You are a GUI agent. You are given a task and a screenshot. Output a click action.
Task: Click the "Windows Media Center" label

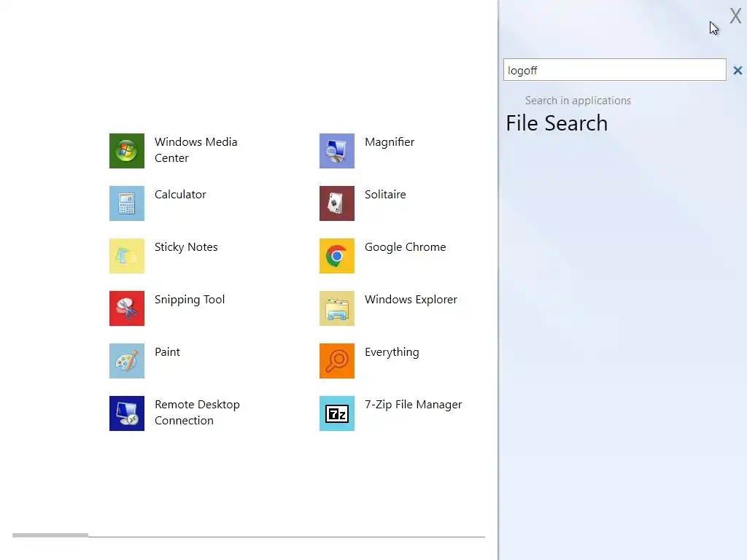(x=196, y=150)
